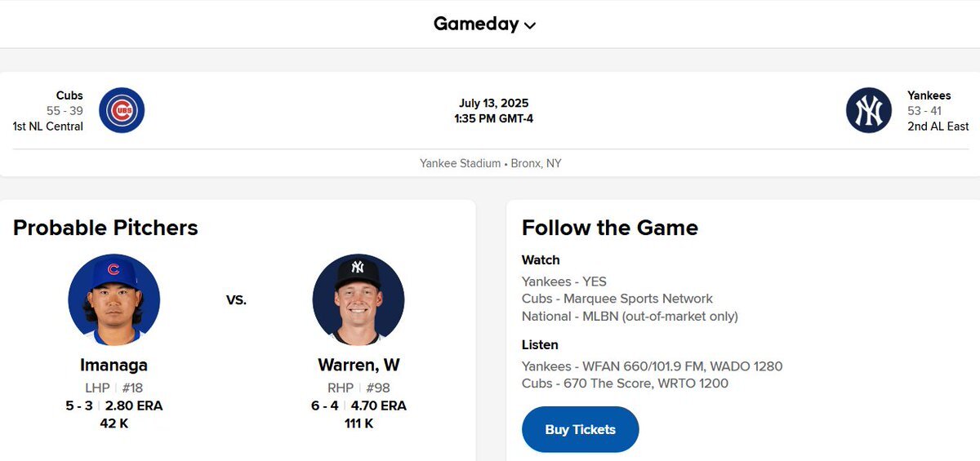
Task: Click the Probable Pitchers heading
Action: [x=105, y=228]
